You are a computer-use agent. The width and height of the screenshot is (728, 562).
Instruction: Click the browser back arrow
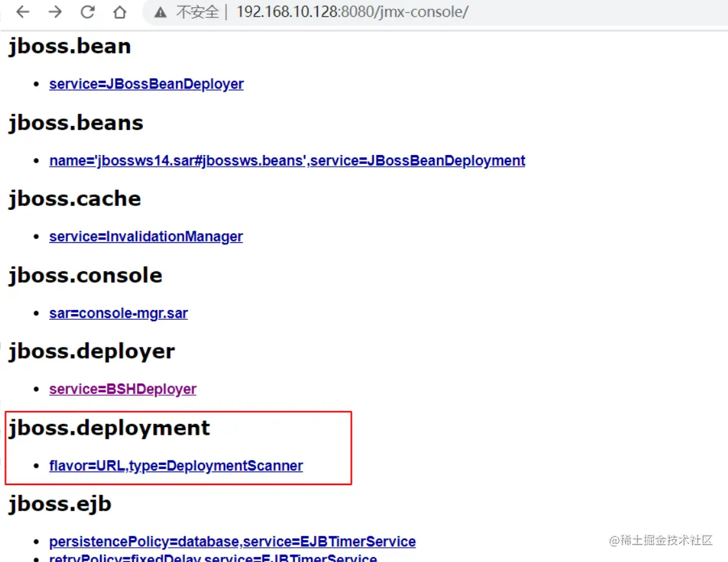pos(23,12)
